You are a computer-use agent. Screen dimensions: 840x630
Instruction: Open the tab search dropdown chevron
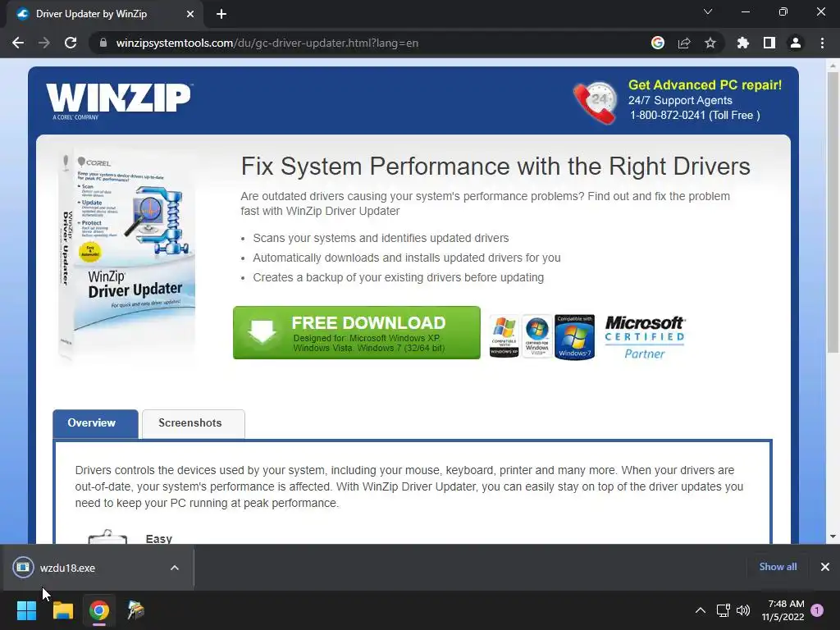click(708, 11)
